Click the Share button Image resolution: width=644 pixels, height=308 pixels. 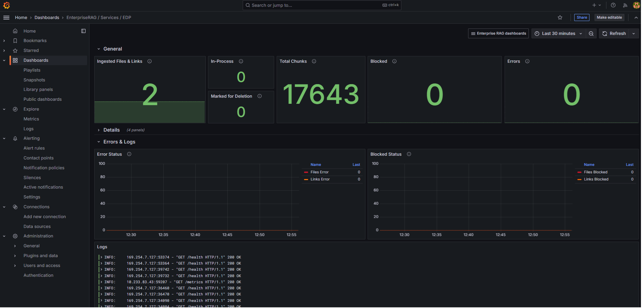582,18
